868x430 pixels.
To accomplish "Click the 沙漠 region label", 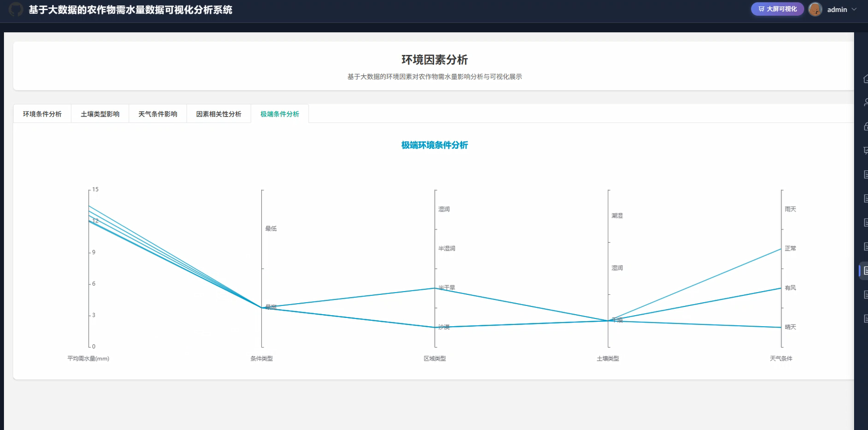I will (x=444, y=327).
